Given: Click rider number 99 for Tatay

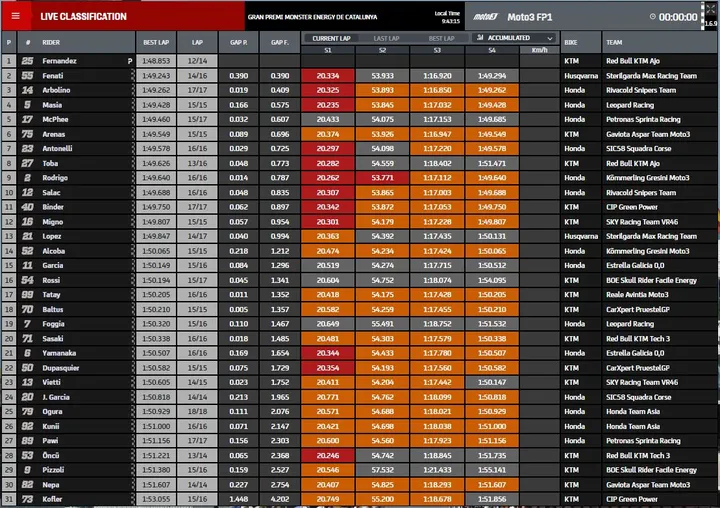Looking at the screenshot, I should (x=28, y=295).
